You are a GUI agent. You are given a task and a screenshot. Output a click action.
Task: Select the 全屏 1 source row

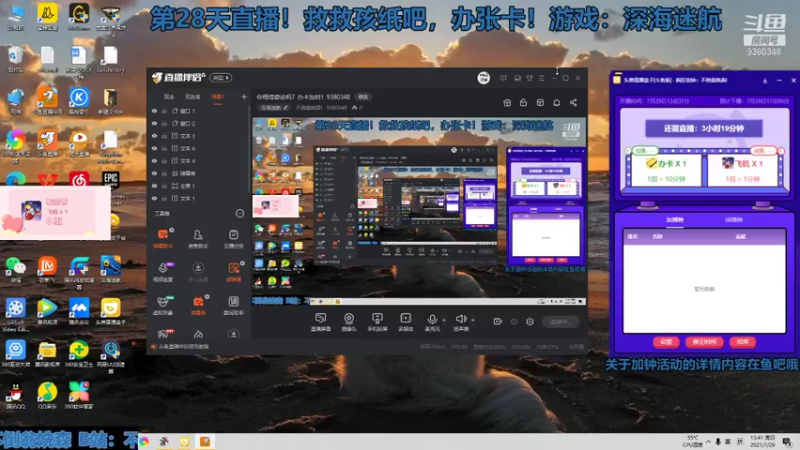199,186
